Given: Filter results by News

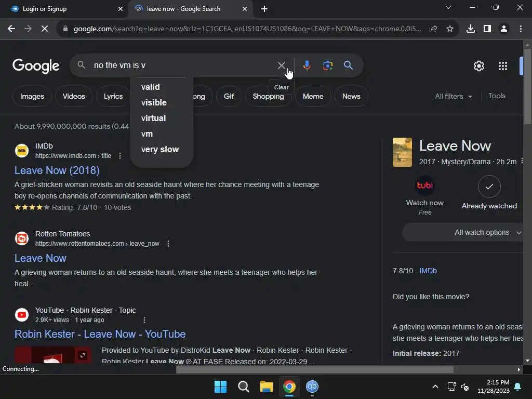Looking at the screenshot, I should coord(351,96).
